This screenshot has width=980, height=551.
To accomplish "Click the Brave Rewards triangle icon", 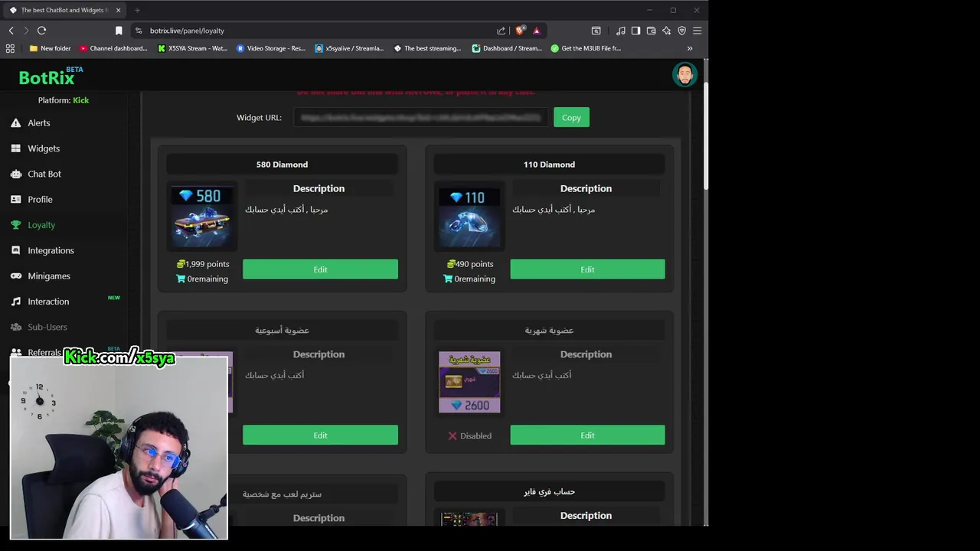I will [x=537, y=31].
